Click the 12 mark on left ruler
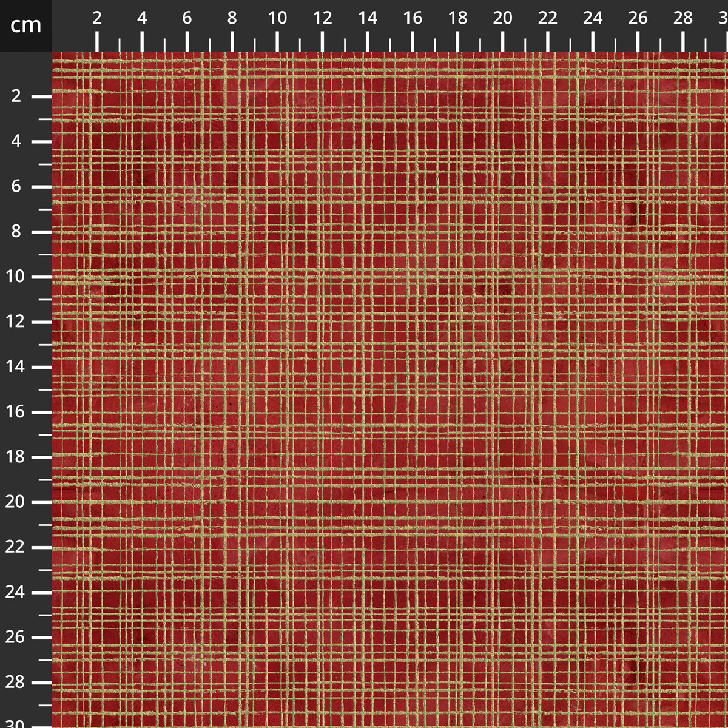 tap(16, 322)
